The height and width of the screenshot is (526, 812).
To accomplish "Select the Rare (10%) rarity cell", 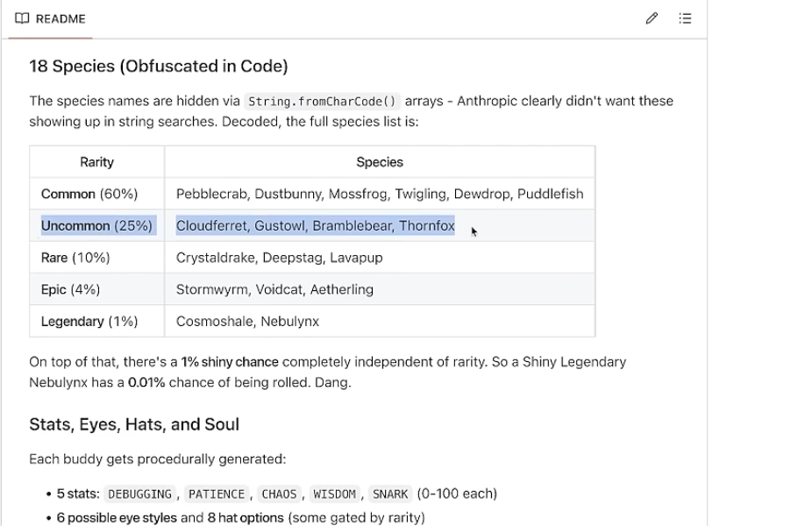I will click(75, 258).
